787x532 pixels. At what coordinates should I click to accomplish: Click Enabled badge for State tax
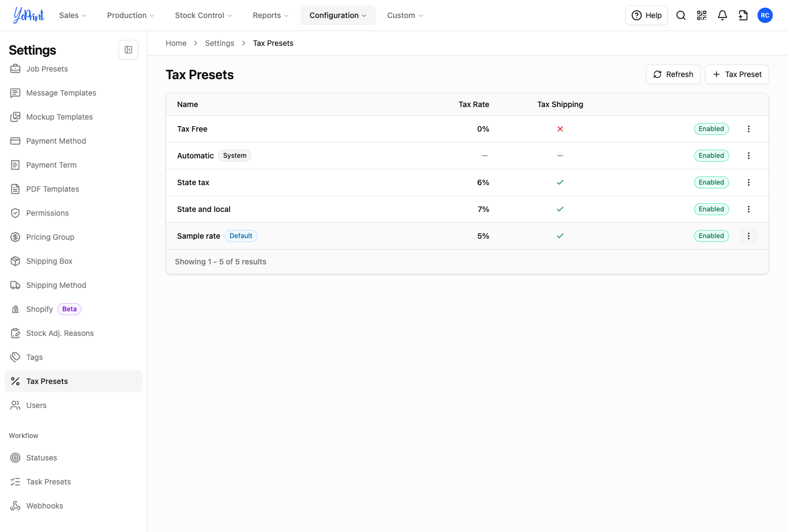click(712, 182)
